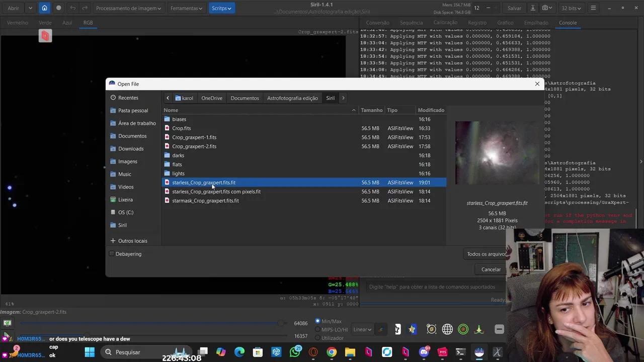644x362 pixels.
Task: Click the Abrir button
Action: (x=13, y=8)
